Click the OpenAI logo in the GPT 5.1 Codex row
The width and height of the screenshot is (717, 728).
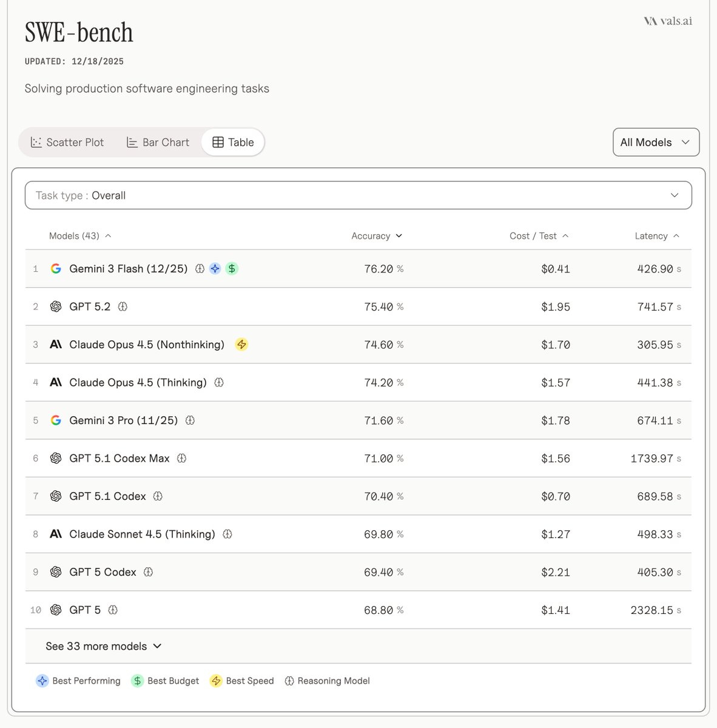pos(56,496)
